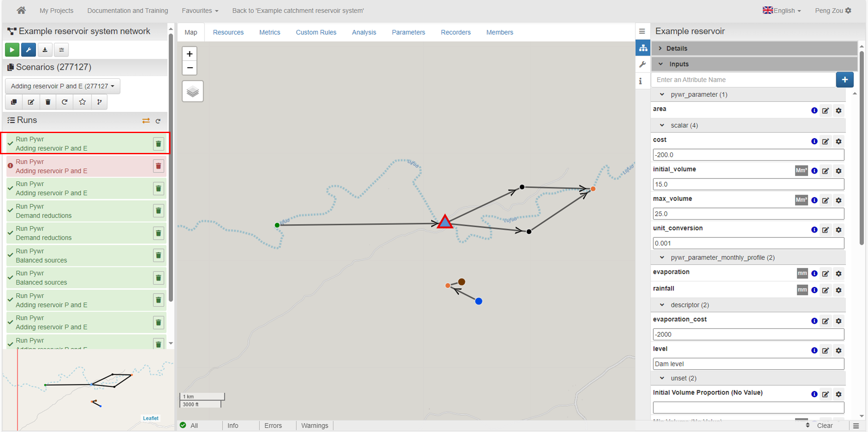Click the Enter an Attribute Name field

point(743,80)
